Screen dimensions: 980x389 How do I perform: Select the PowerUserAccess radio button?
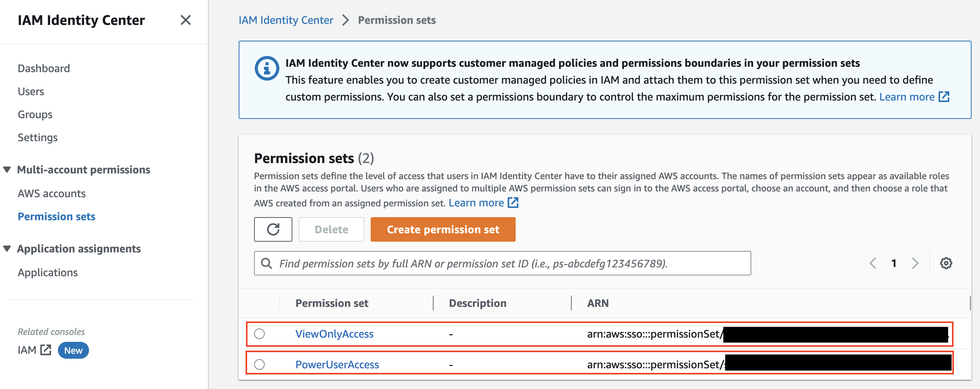[259, 364]
